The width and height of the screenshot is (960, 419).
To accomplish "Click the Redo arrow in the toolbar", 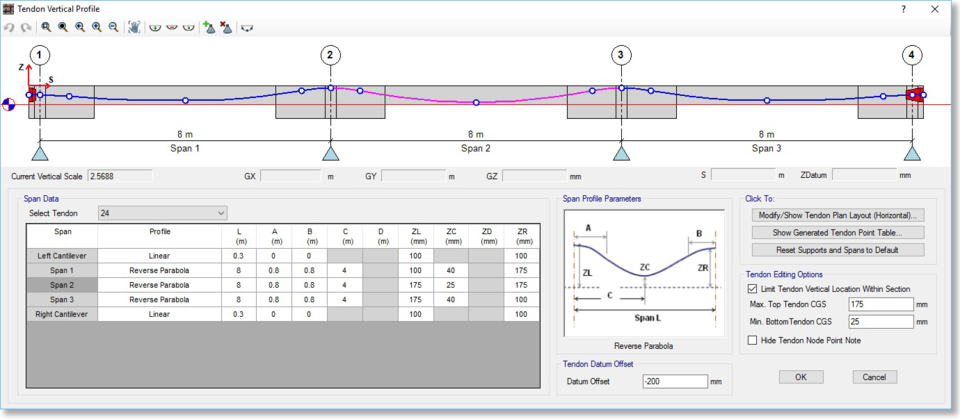I will [25, 27].
